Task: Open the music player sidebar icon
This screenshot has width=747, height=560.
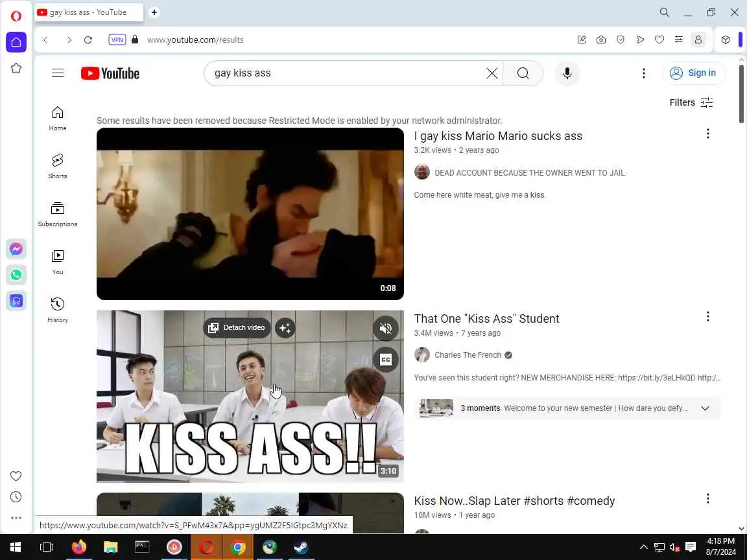Action: point(16,301)
